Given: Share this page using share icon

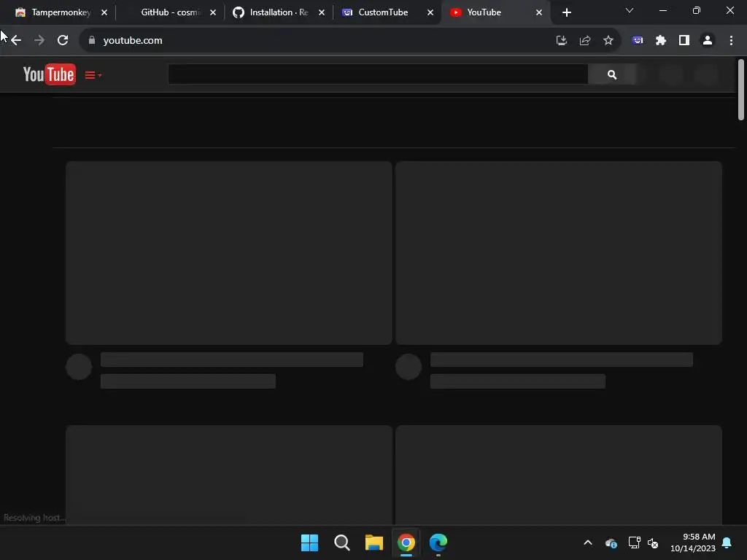Looking at the screenshot, I should 585,41.
